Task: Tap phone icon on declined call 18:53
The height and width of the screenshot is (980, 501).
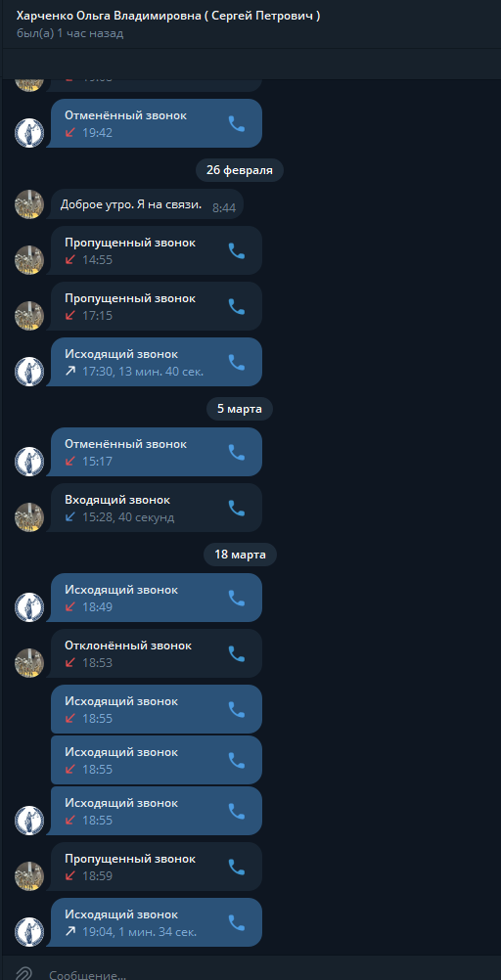Action: pyautogui.click(x=237, y=653)
